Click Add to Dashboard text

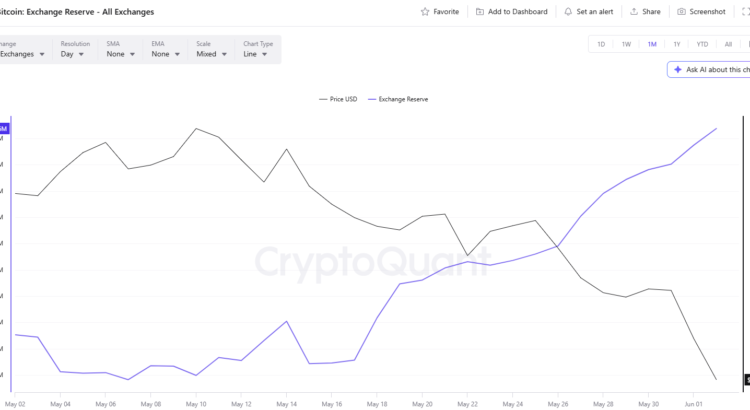518,11
